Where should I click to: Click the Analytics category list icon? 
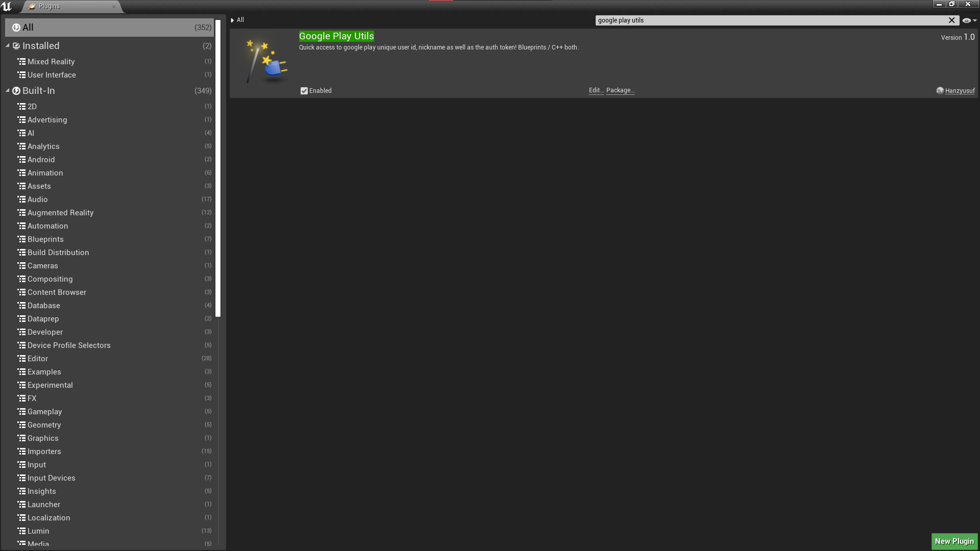tap(21, 146)
